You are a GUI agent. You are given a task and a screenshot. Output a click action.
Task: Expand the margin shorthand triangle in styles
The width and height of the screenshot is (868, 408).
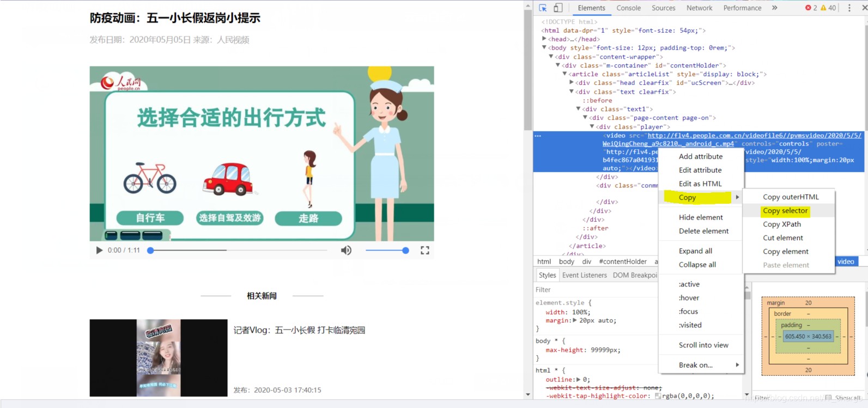pos(574,320)
